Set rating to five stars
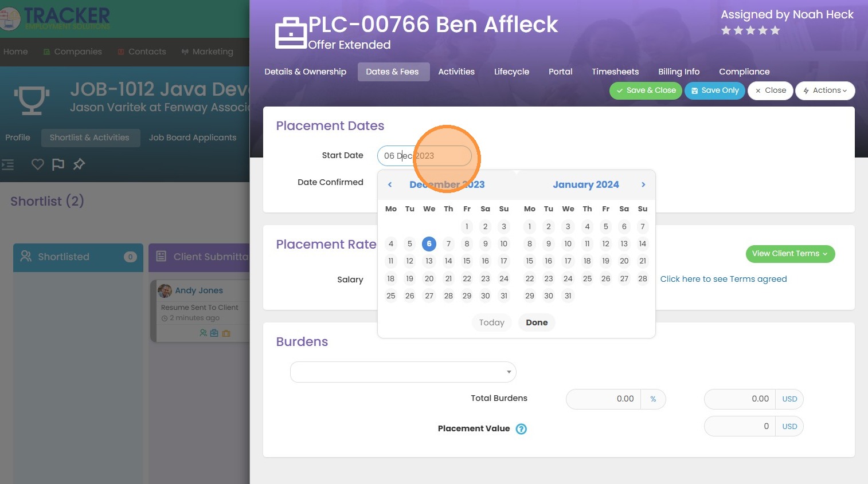 pyautogui.click(x=775, y=30)
